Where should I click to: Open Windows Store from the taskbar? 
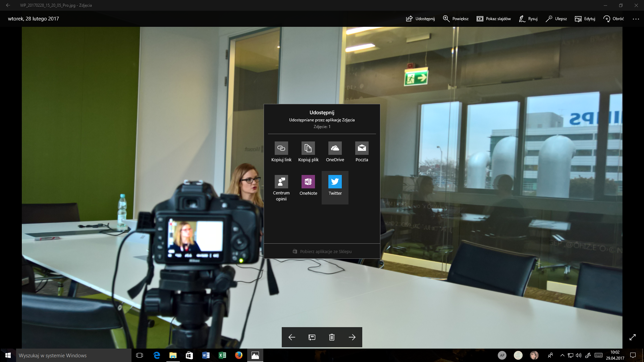pyautogui.click(x=190, y=355)
